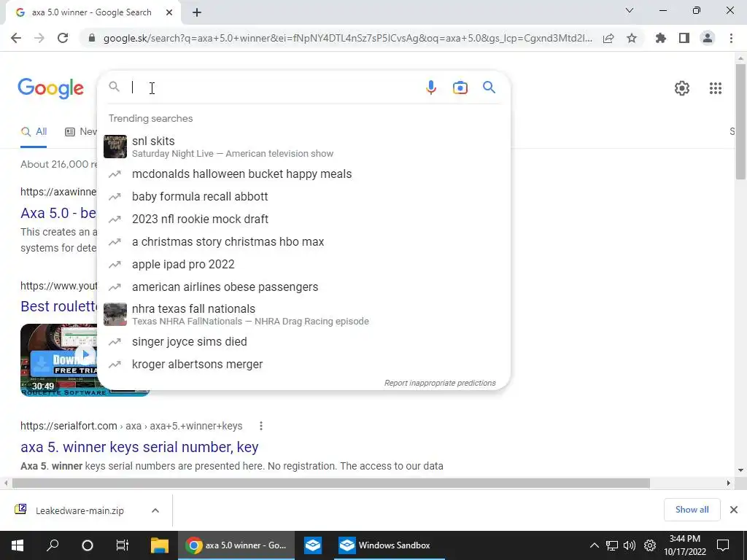Close the downloads bar
The height and width of the screenshot is (560, 747).
[734, 510]
